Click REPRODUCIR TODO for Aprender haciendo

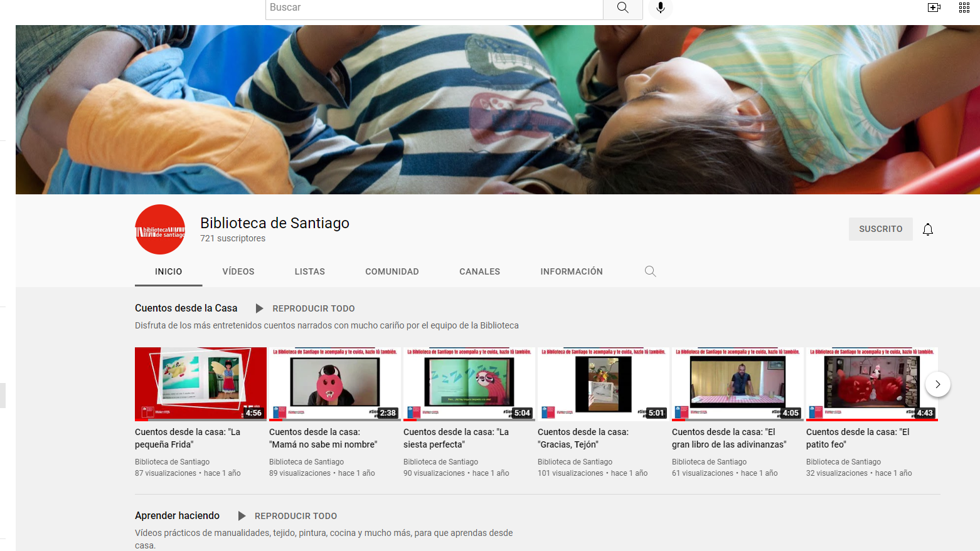(296, 516)
